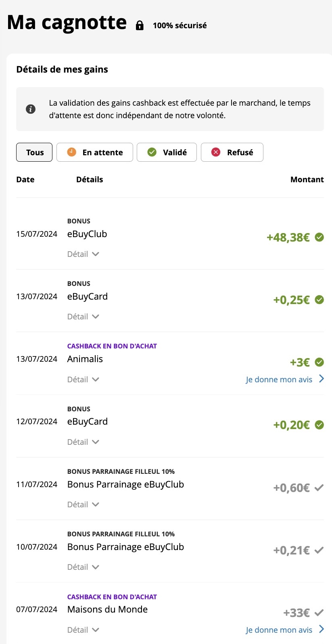Viewport: 332px width, 644px height.
Task: Click grey checkmark beside +33€
Action: pyautogui.click(x=319, y=613)
